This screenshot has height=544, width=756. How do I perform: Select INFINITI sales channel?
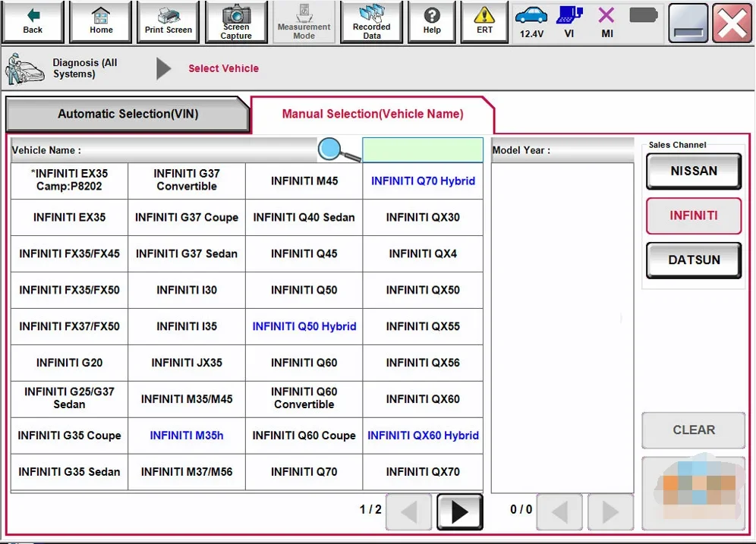point(693,216)
